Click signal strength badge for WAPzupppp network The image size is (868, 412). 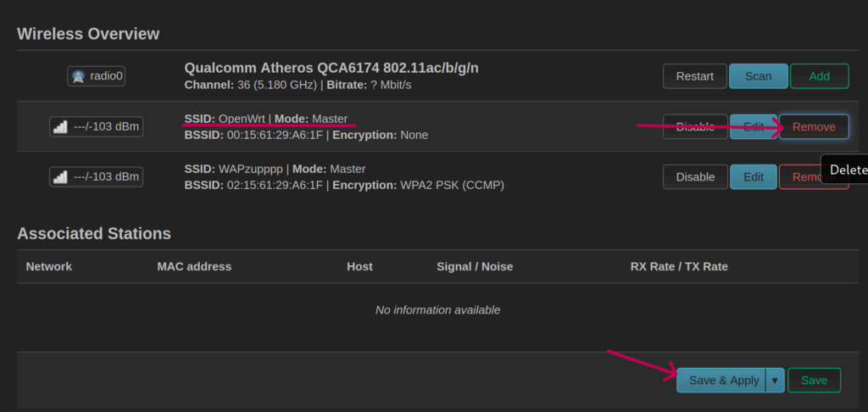pyautogui.click(x=96, y=176)
